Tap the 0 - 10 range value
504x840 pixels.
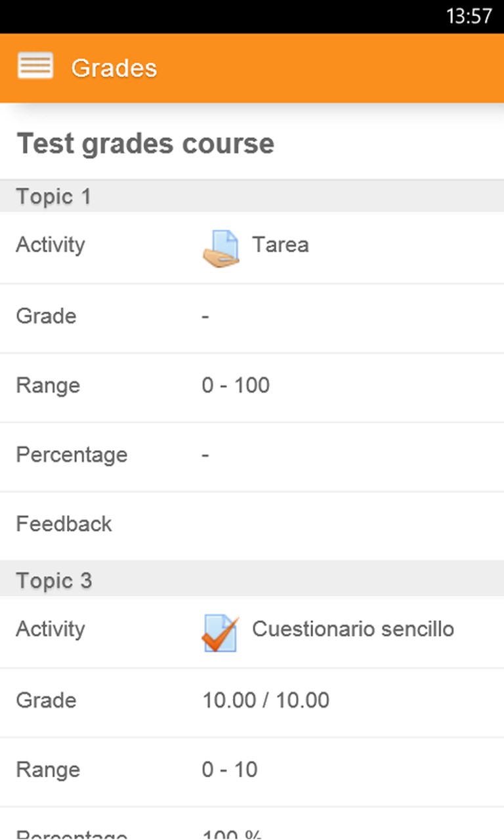230,770
